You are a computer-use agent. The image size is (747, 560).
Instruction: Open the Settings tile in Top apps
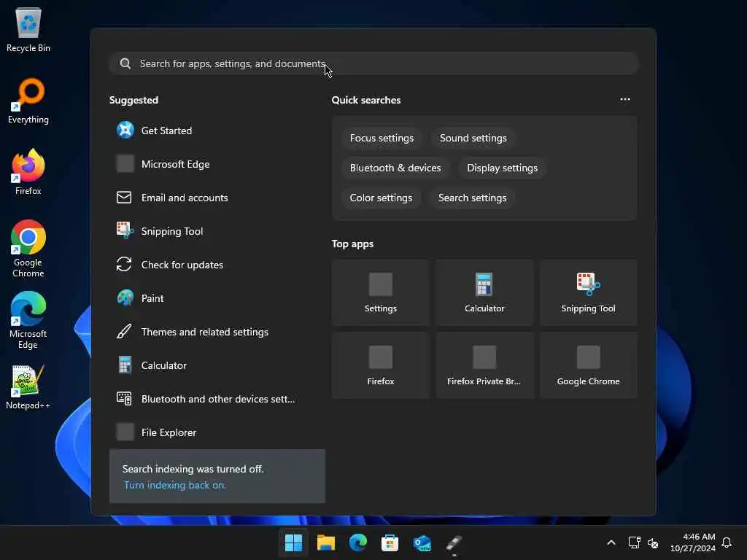(381, 292)
